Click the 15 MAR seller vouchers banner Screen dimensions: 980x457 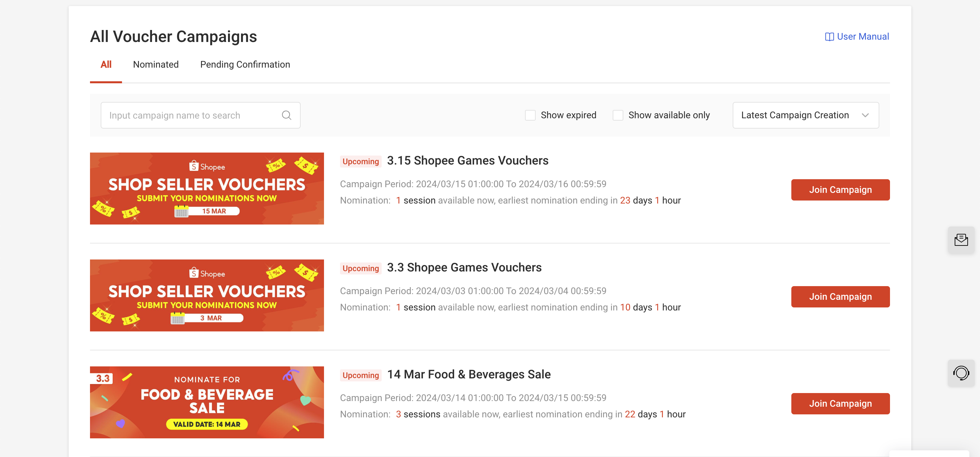tap(207, 189)
